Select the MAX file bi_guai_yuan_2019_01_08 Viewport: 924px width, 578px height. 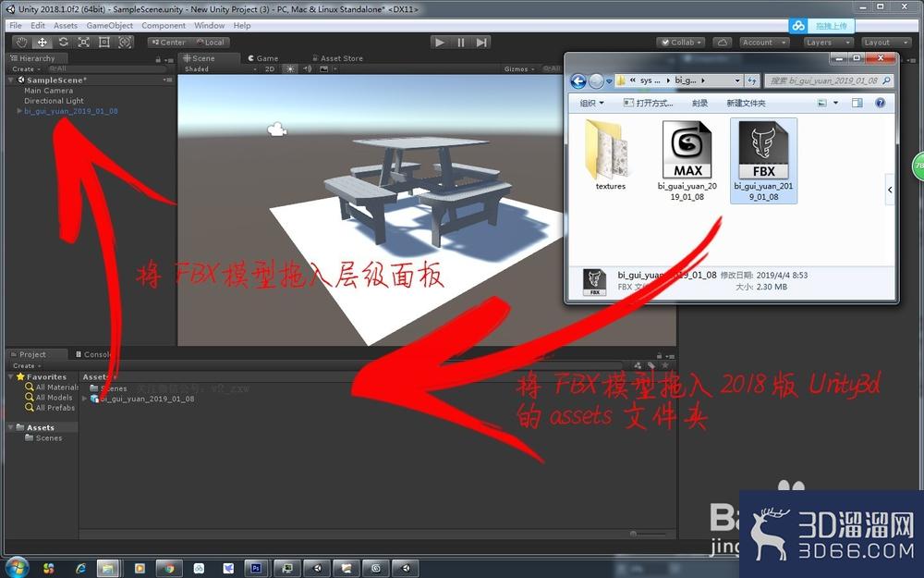click(x=687, y=160)
